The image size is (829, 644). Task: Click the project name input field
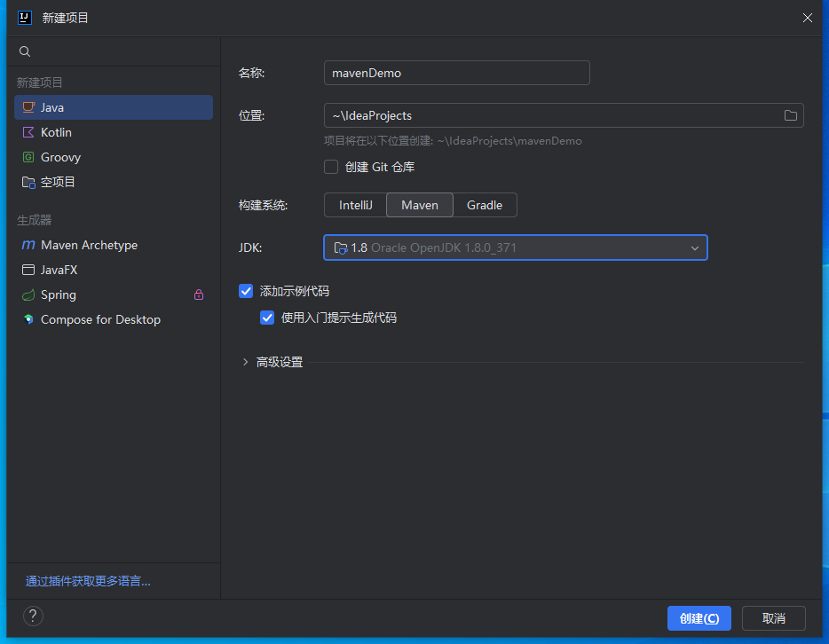click(x=456, y=73)
